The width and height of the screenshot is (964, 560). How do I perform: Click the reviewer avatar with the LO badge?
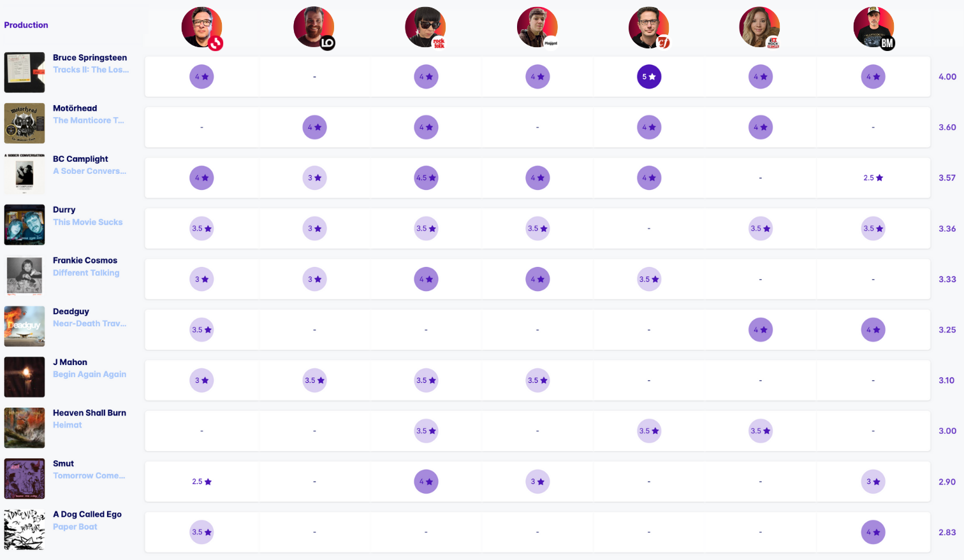(314, 28)
